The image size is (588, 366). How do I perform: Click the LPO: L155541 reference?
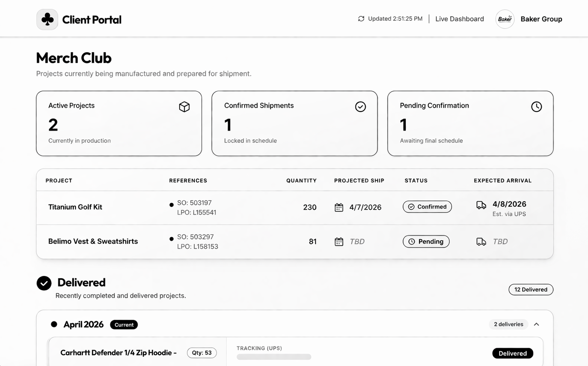(x=197, y=212)
